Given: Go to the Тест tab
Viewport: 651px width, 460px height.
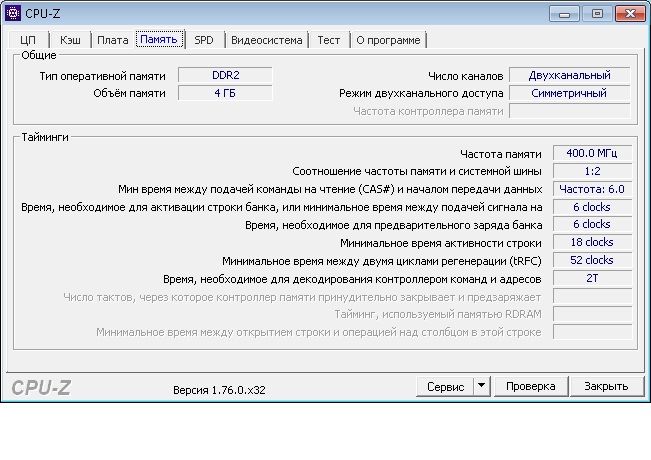Looking at the screenshot, I should pyautogui.click(x=328, y=40).
